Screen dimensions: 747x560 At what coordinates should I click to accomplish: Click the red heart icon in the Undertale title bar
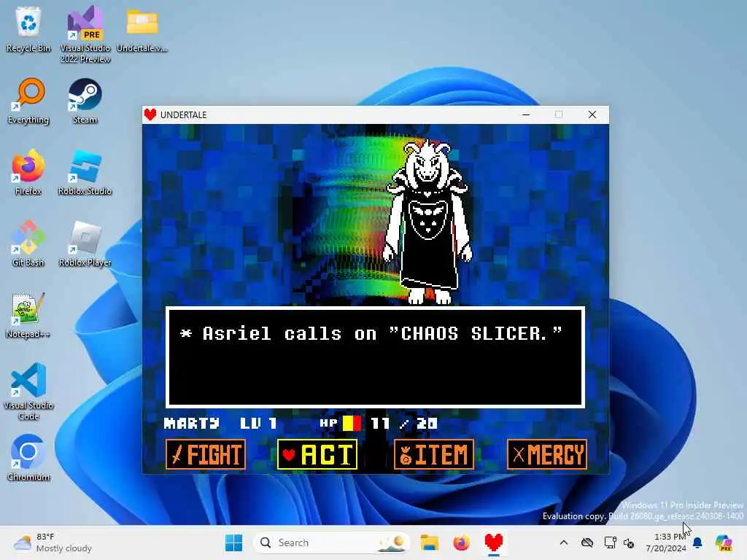point(150,114)
